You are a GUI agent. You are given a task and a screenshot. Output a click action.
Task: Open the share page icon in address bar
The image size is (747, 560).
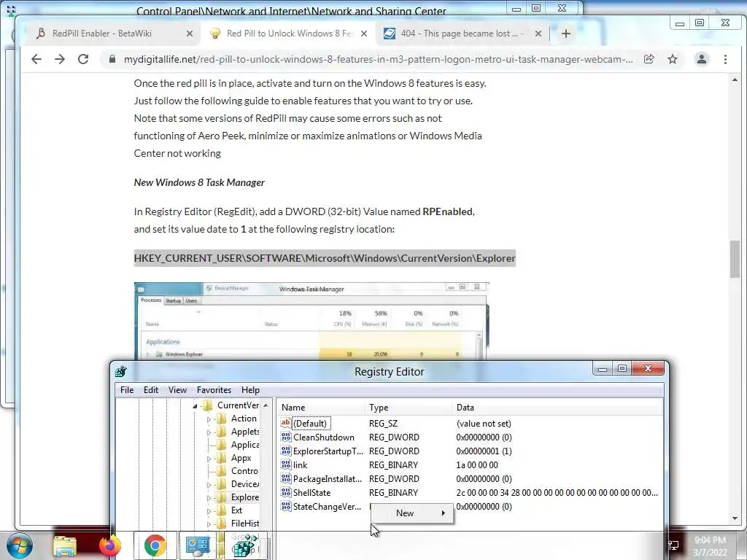tap(649, 59)
